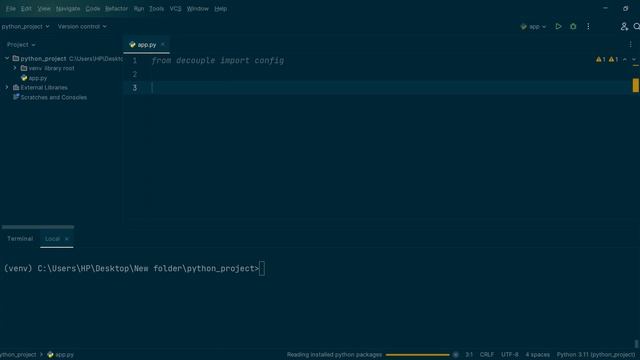640x360 pixels.
Task: Click the project tree horizontal scrollbar
Action: [x=38, y=227]
